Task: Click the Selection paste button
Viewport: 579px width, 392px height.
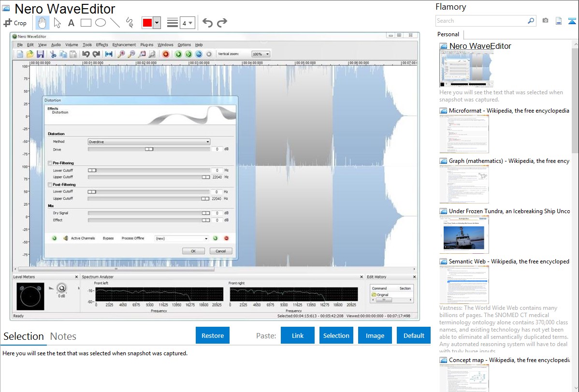Action: 336,335
